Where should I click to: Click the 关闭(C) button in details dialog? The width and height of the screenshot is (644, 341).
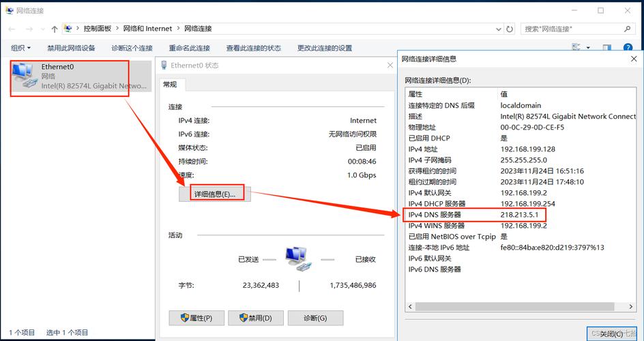611,333
